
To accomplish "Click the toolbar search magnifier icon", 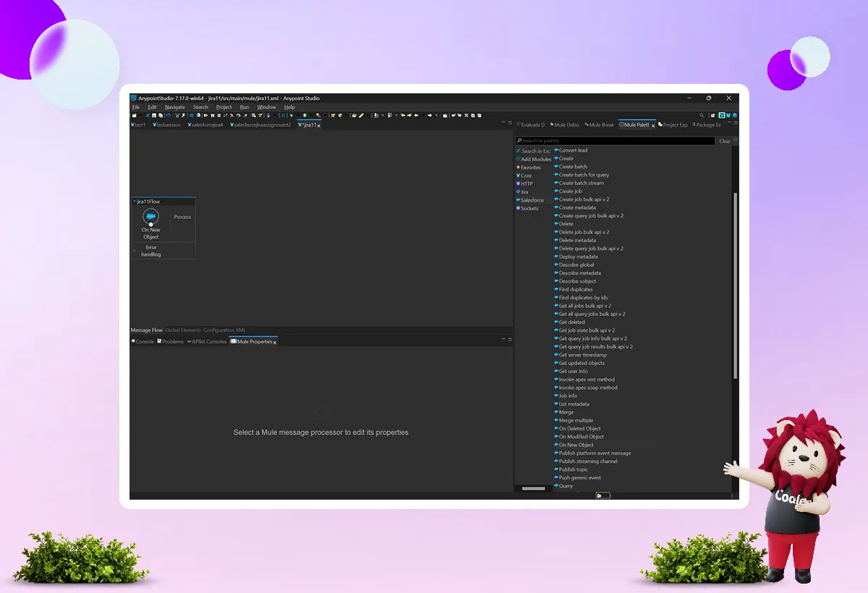I will 702,115.
